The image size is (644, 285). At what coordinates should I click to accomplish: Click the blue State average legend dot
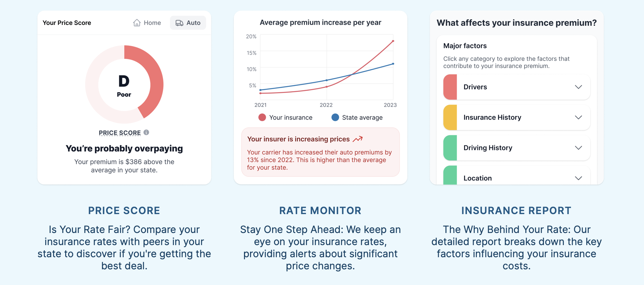335,118
